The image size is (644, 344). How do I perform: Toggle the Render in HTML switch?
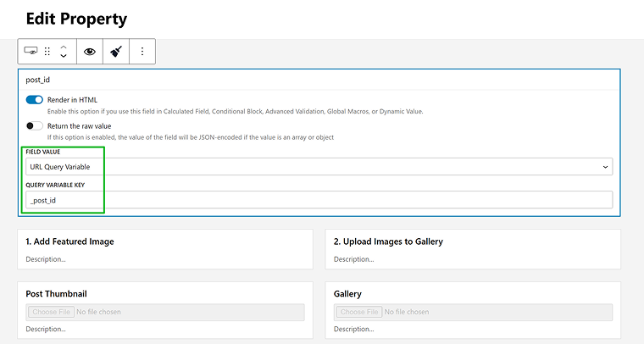(35, 100)
